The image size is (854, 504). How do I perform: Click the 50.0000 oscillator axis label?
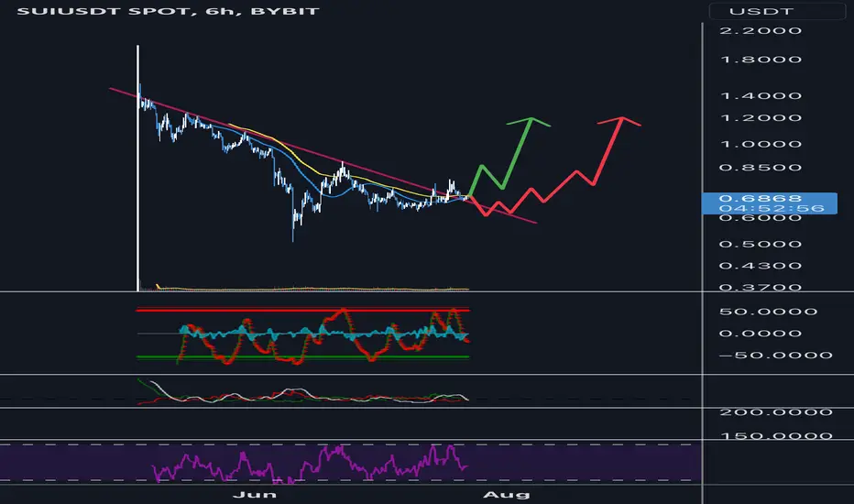769,312
